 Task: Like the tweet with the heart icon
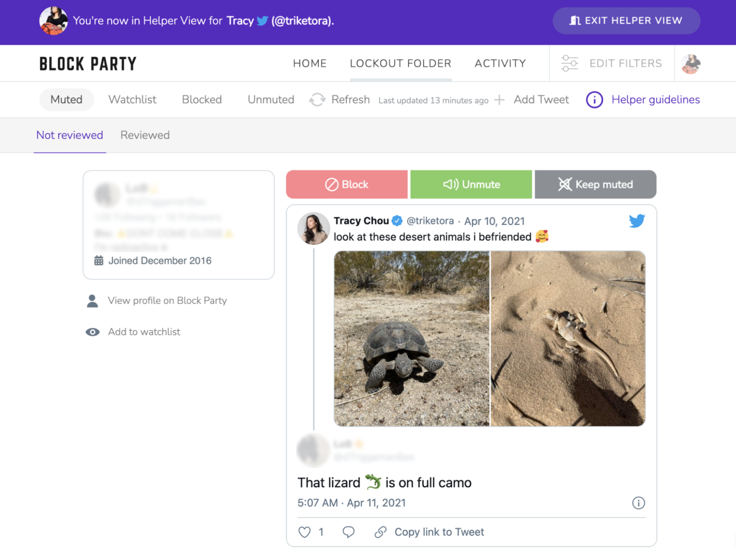click(304, 532)
